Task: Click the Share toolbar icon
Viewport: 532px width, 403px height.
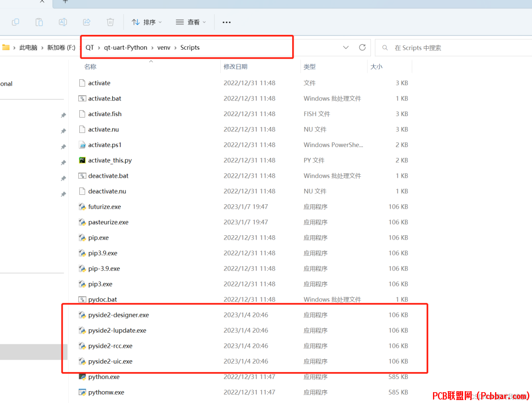Action: click(x=87, y=22)
